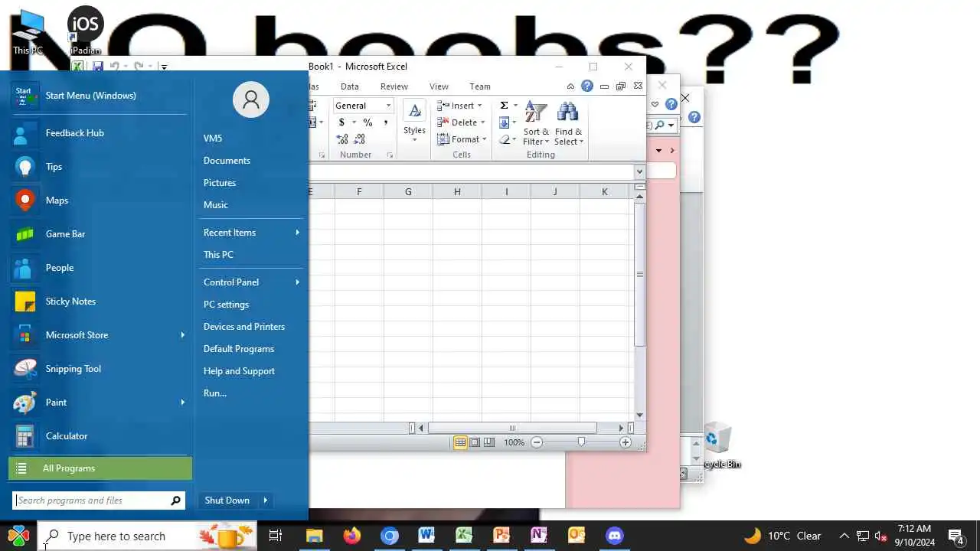Open Help and Support

239,371
